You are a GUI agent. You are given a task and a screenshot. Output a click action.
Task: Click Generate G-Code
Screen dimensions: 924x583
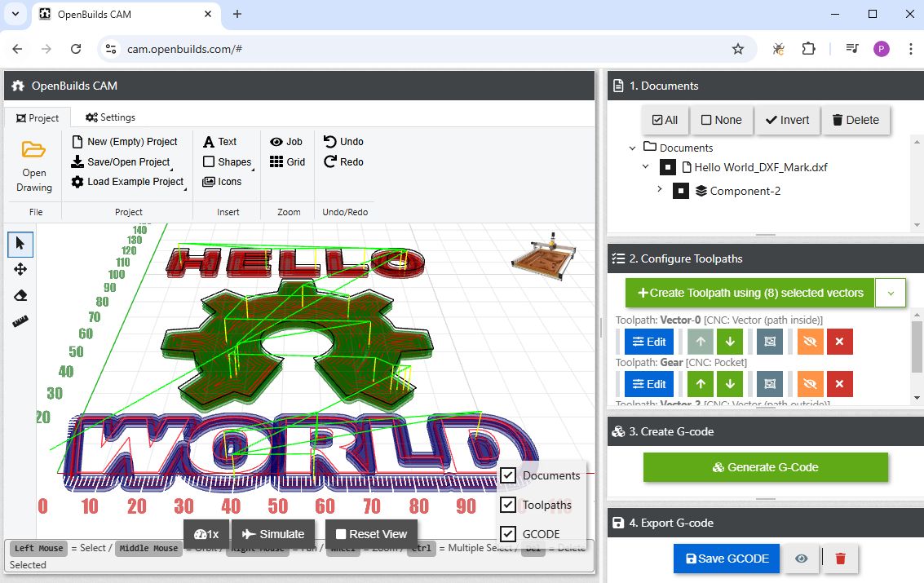(x=765, y=466)
